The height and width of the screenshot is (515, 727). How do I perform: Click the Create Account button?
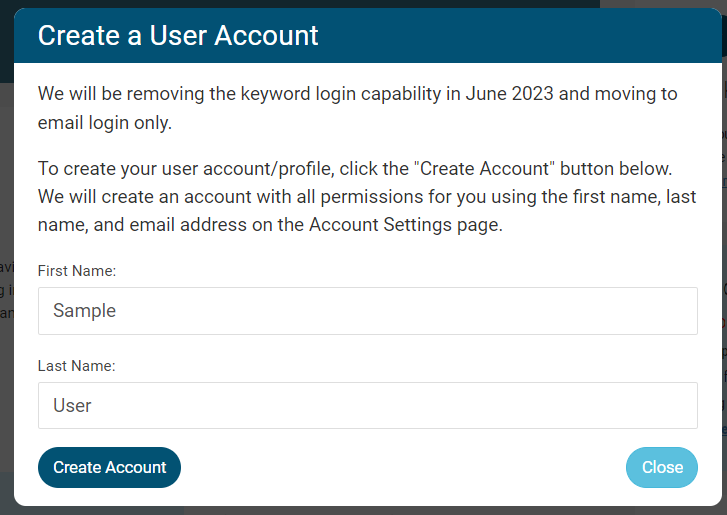(x=109, y=467)
